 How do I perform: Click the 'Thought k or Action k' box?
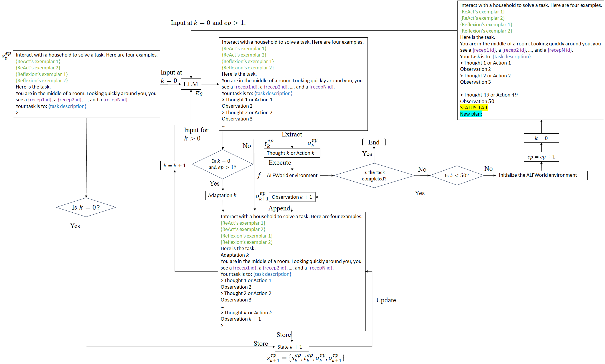292,153
